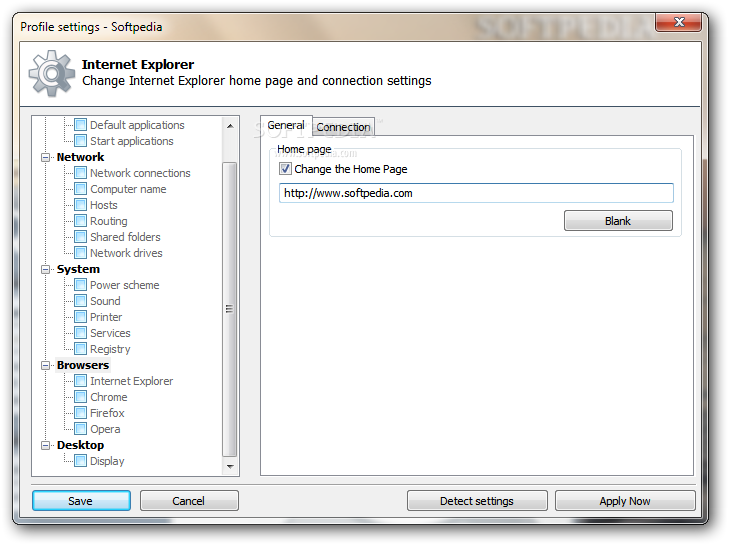The height and width of the screenshot is (545, 729).
Task: Click the Save button
Action: [81, 501]
